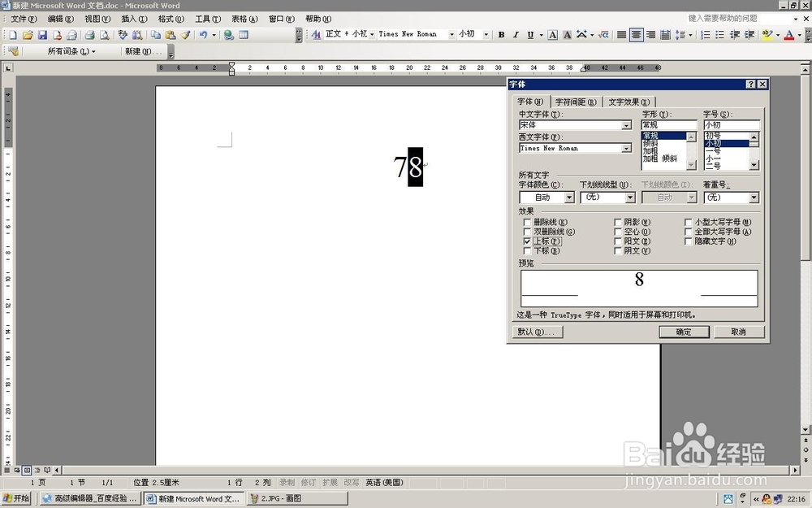The height and width of the screenshot is (508, 812).
Task: Open the 西文字体 font dropdown
Action: (627, 148)
